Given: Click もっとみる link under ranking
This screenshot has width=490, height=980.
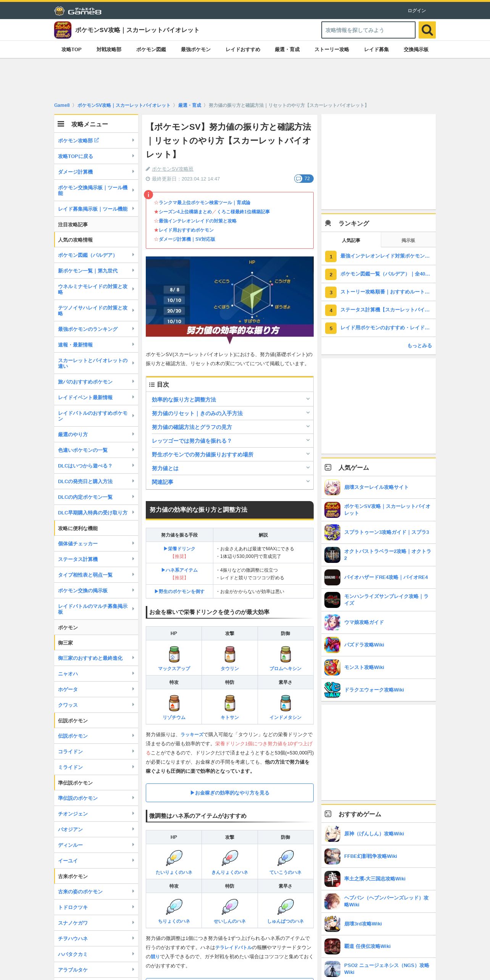Looking at the screenshot, I should [419, 346].
